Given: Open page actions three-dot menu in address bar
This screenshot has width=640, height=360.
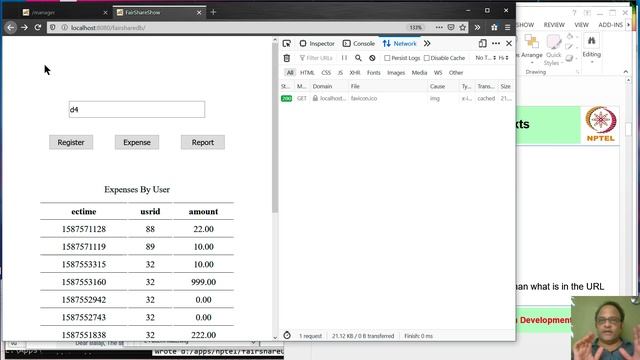Looking at the screenshot, I should point(439,27).
